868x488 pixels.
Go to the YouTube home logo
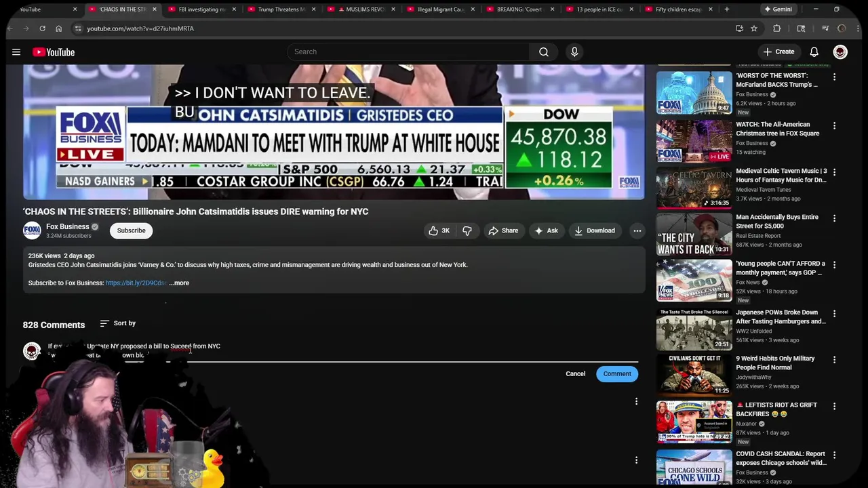(x=53, y=52)
